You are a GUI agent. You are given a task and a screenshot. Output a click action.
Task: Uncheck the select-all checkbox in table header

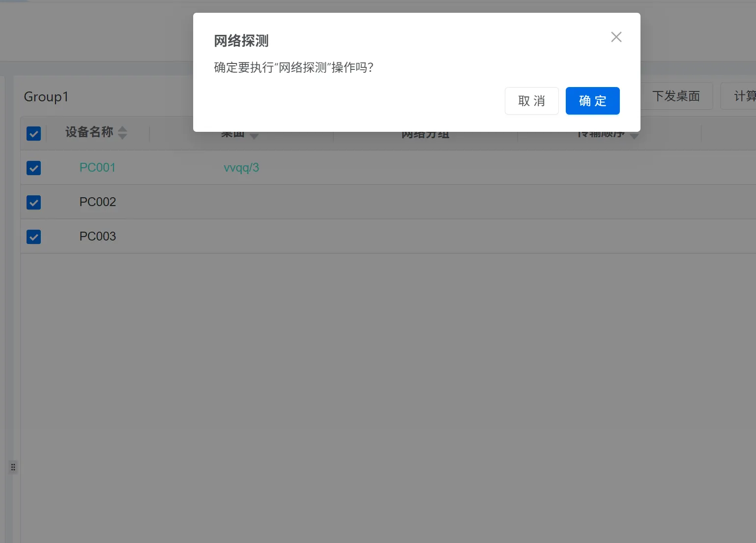click(x=33, y=133)
